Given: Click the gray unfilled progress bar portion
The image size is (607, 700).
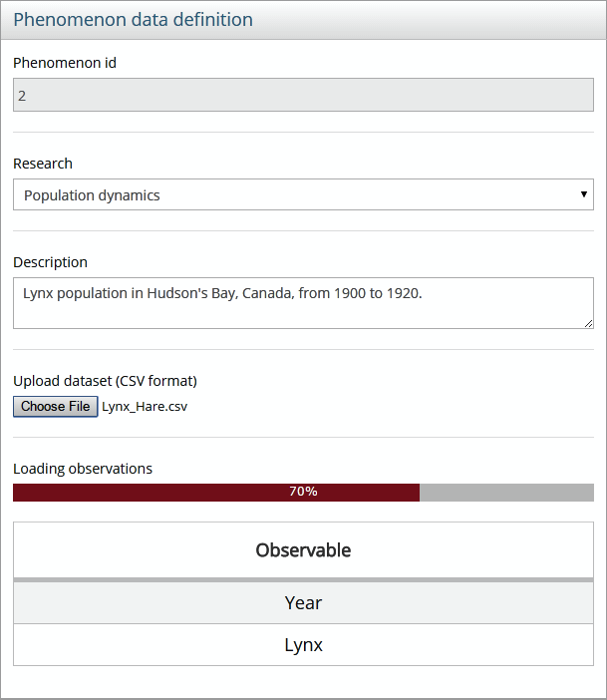Looking at the screenshot, I should pyautogui.click(x=506, y=493).
